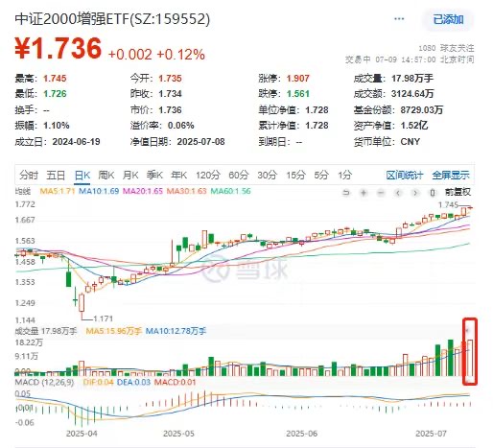Click the MA10:1.69 moving average label

[99, 192]
